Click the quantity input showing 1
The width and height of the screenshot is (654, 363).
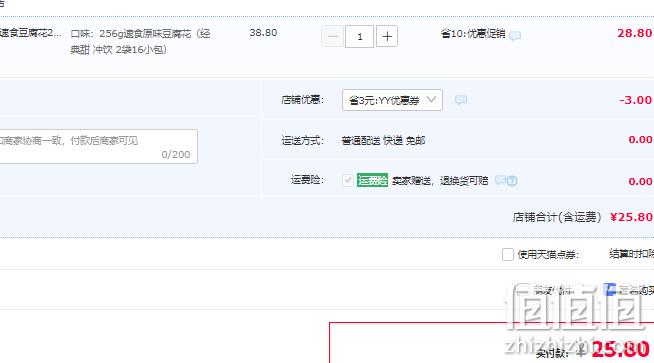[x=360, y=36]
